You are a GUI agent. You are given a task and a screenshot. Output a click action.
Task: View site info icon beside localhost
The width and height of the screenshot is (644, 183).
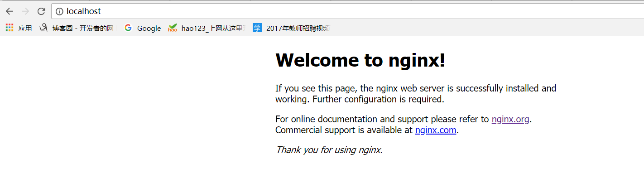pyautogui.click(x=59, y=11)
